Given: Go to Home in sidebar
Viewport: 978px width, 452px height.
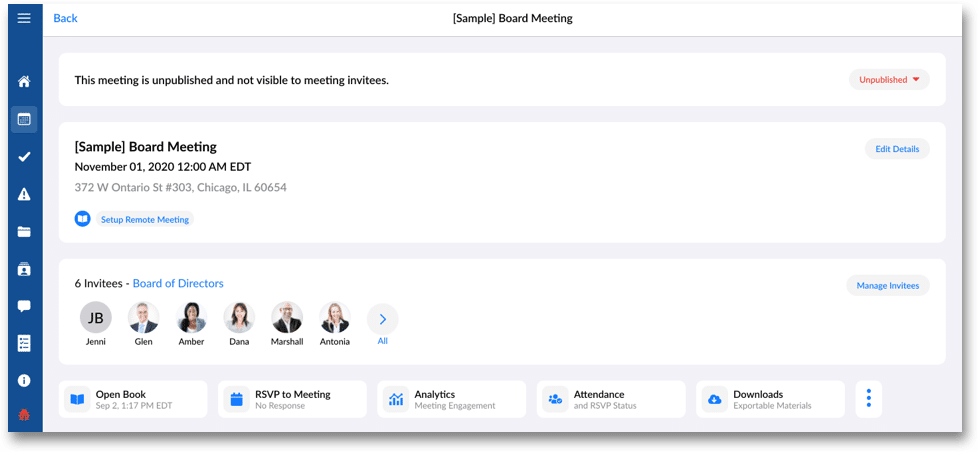Looking at the screenshot, I should click(x=24, y=81).
